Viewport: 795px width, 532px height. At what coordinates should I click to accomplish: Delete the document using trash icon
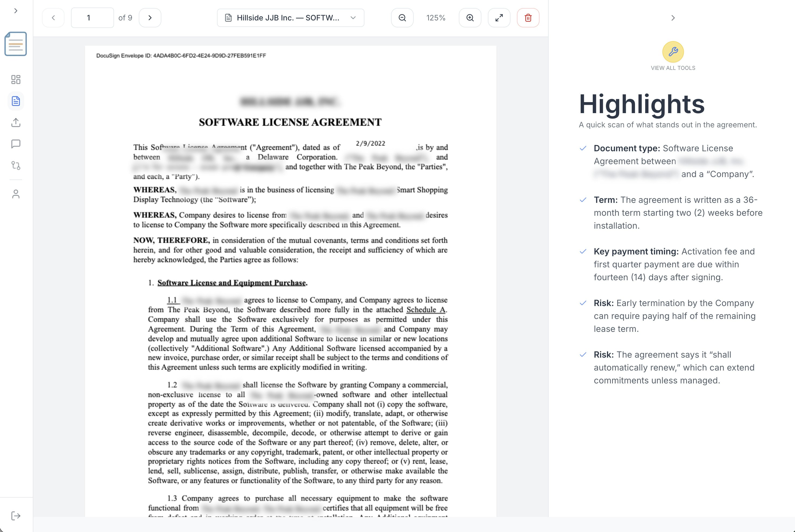[x=528, y=18]
